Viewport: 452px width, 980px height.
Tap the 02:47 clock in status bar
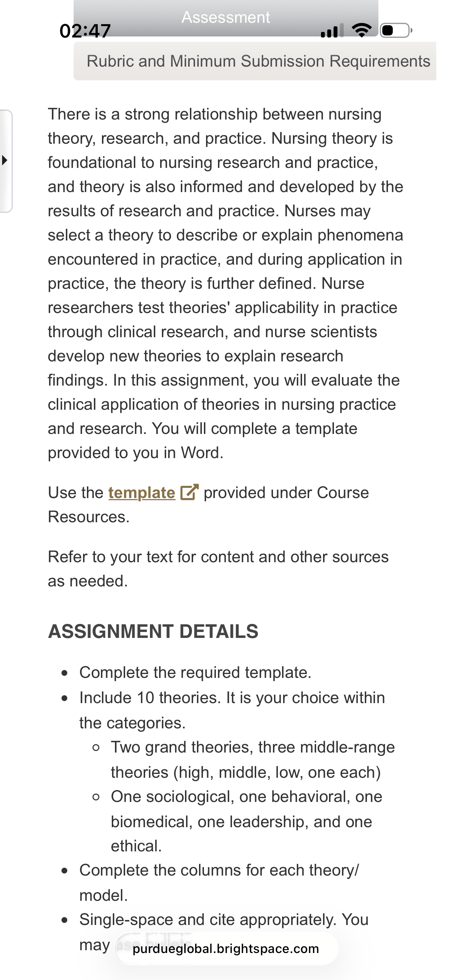click(x=85, y=31)
